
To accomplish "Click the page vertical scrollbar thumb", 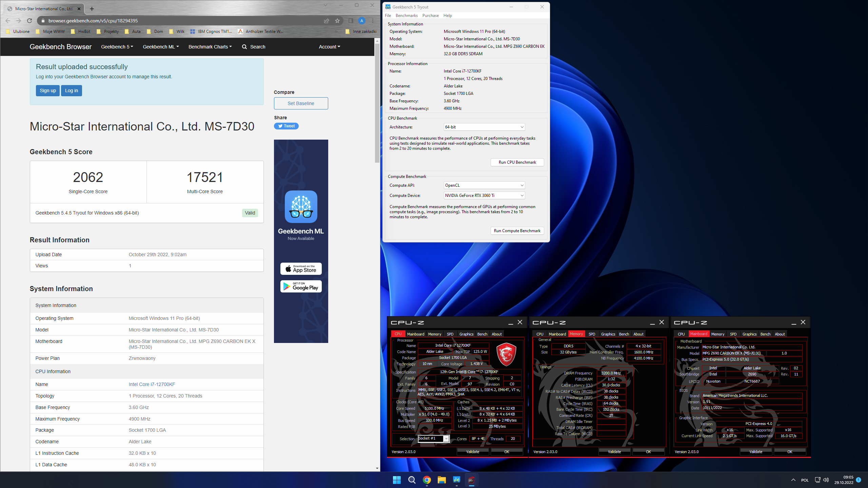I will (377, 103).
